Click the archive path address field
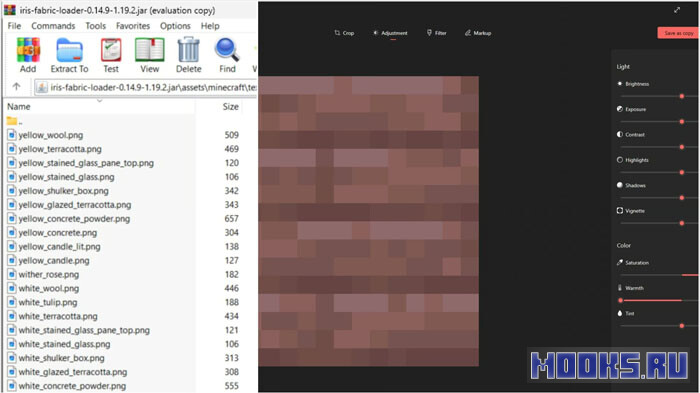This screenshot has height=393, width=700. pos(146,87)
